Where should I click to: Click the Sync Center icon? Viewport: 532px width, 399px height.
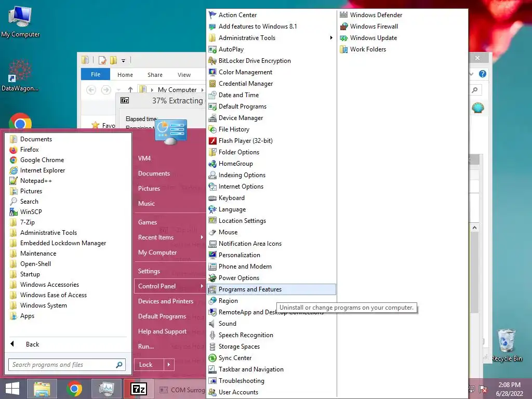tap(212, 358)
